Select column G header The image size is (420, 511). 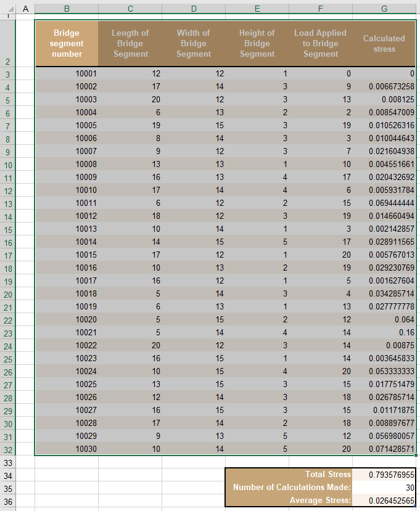(384, 9)
